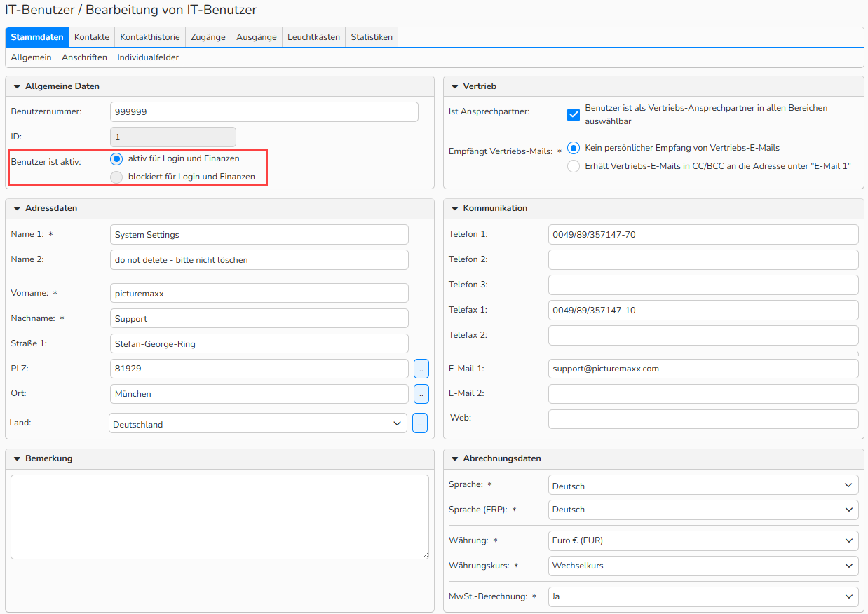Open the MwSt.-Berechnung dropdown
The height and width of the screenshot is (614, 868).
(x=703, y=596)
